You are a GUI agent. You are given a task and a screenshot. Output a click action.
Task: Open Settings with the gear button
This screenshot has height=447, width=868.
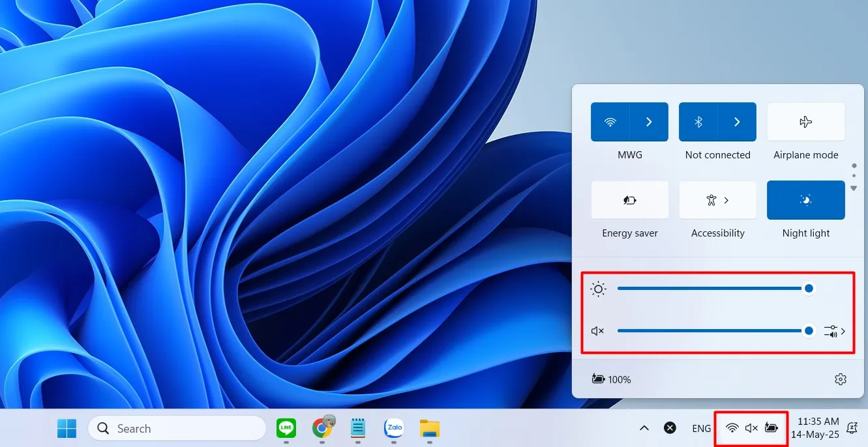click(840, 379)
